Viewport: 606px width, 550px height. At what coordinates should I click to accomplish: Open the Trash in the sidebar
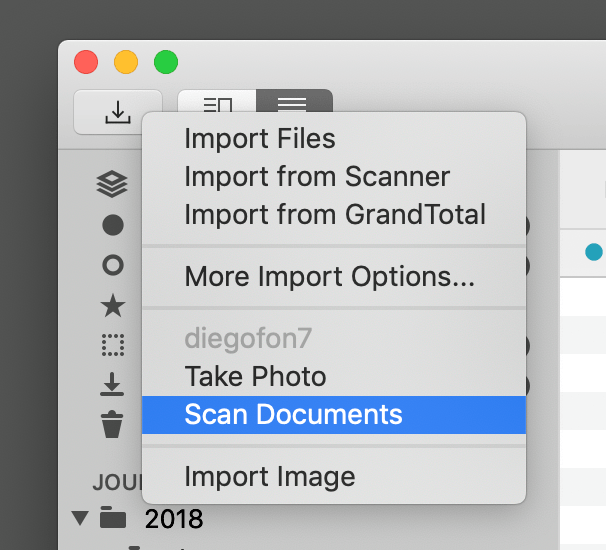point(113,424)
